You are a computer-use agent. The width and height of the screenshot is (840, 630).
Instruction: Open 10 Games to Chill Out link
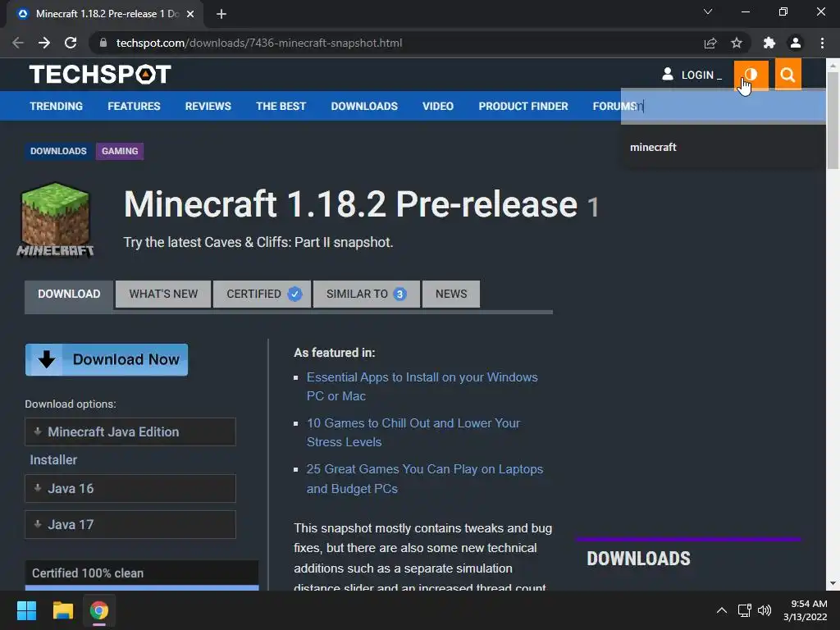pos(413,432)
